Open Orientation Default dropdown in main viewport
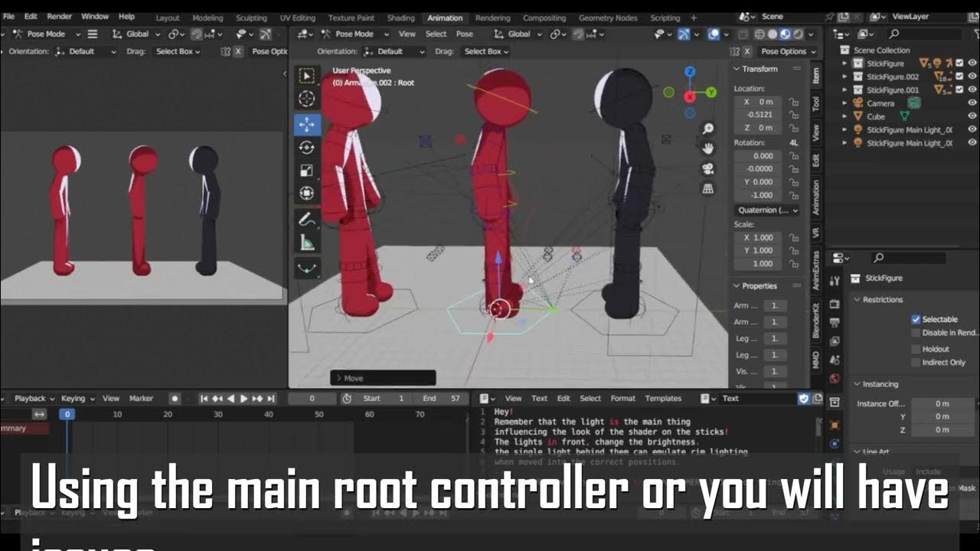980x551 pixels. point(394,51)
